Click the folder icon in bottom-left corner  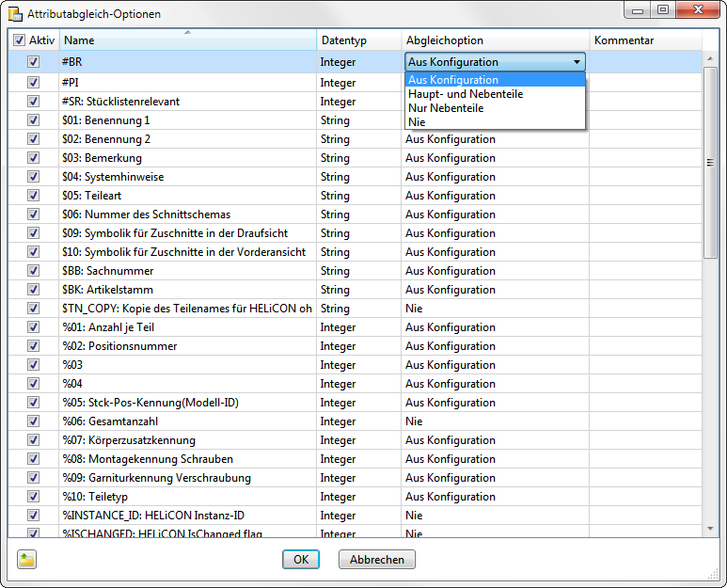click(26, 560)
